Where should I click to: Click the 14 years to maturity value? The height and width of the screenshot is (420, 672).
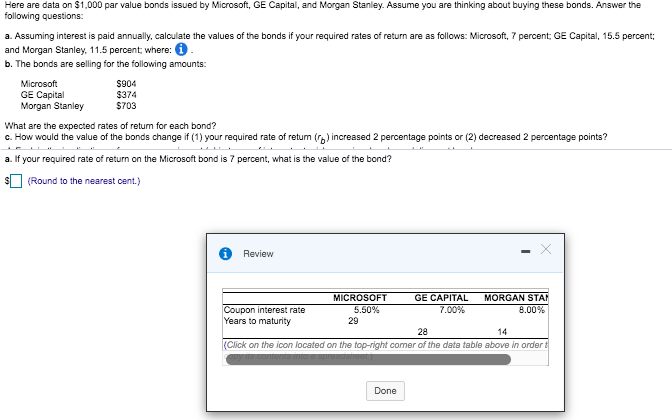[502, 332]
